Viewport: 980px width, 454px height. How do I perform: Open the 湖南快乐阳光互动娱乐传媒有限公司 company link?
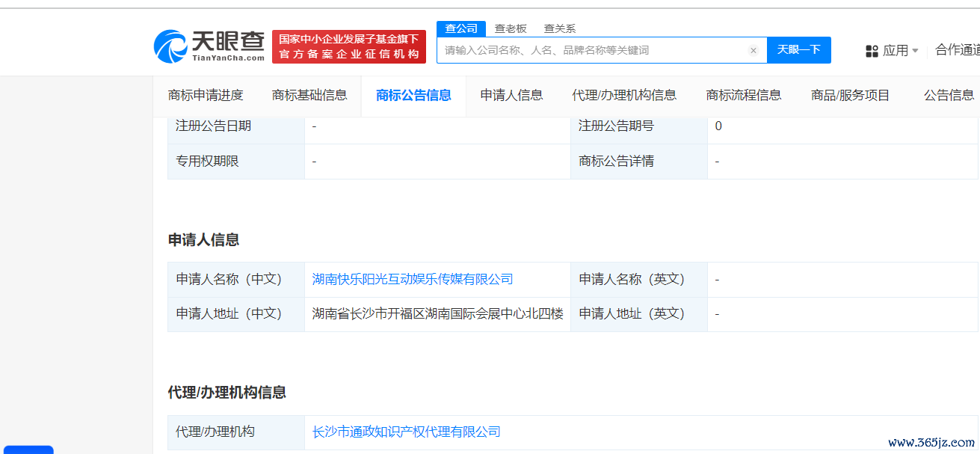[413, 279]
